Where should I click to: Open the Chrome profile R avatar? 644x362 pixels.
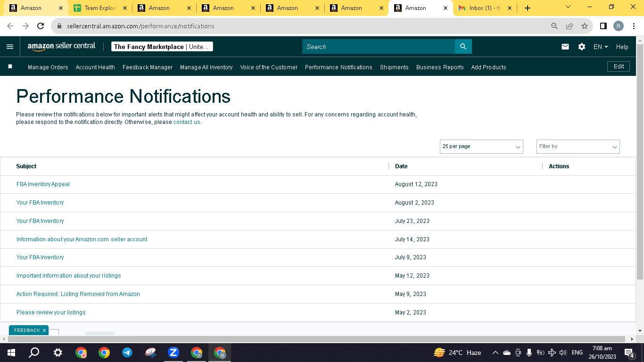click(x=619, y=26)
